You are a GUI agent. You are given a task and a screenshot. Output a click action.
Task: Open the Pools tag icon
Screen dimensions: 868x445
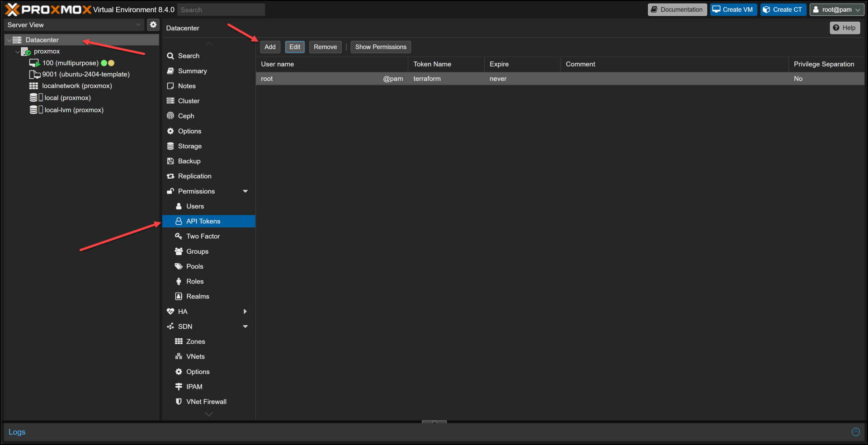click(x=179, y=266)
